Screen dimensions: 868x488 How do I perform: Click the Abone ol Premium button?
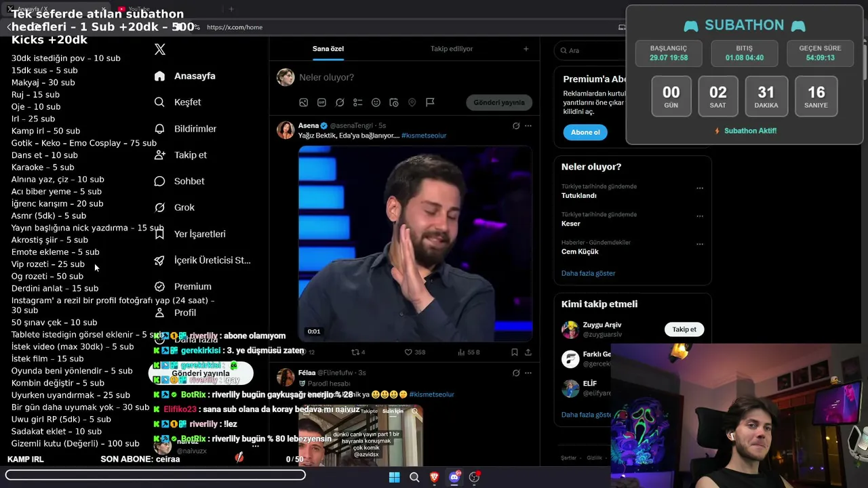click(x=585, y=132)
